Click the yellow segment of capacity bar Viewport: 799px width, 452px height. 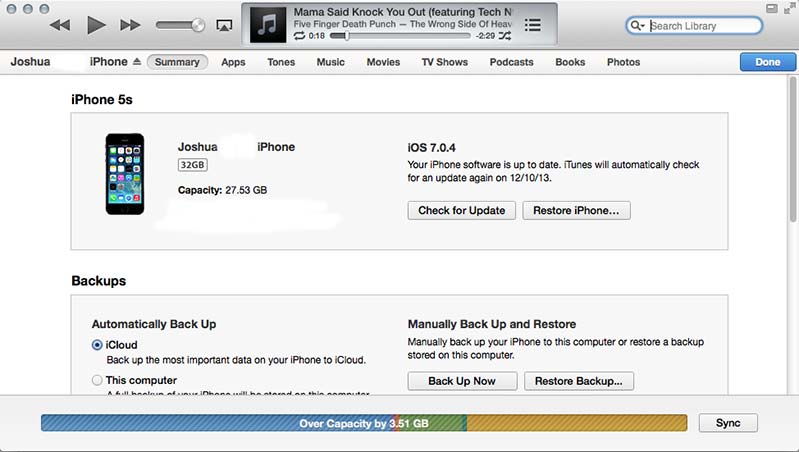[577, 423]
